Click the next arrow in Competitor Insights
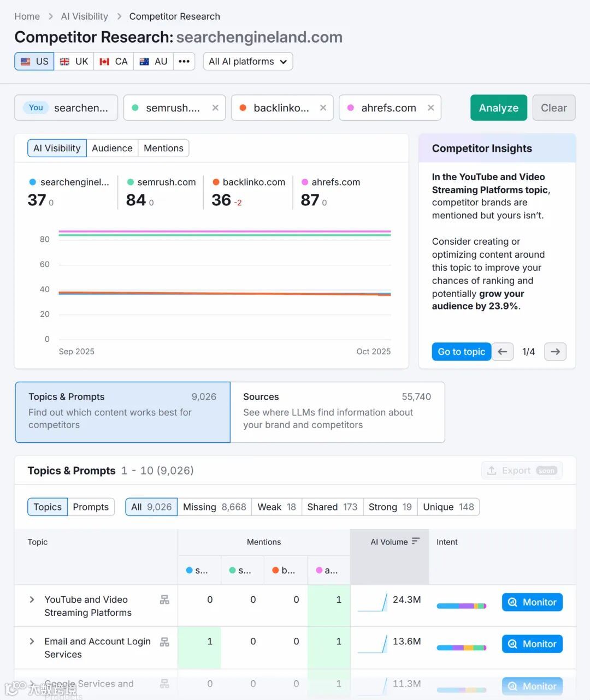The image size is (590, 700). pos(555,352)
